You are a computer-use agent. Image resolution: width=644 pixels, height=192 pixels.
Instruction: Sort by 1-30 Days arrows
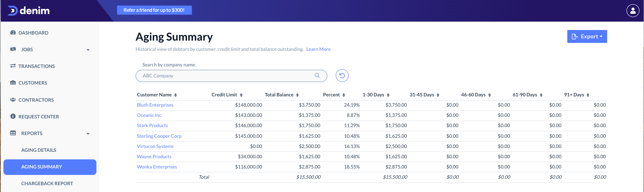[388, 95]
